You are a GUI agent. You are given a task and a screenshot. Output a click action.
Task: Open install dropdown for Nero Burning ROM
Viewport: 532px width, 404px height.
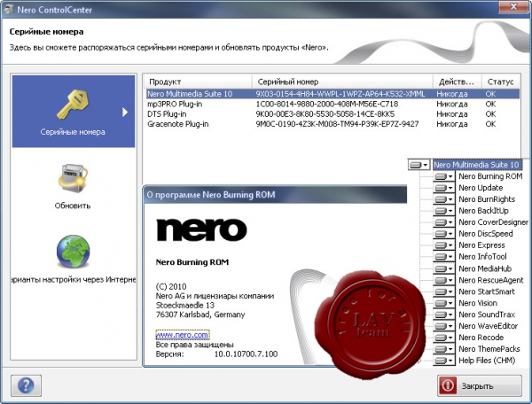click(x=444, y=176)
